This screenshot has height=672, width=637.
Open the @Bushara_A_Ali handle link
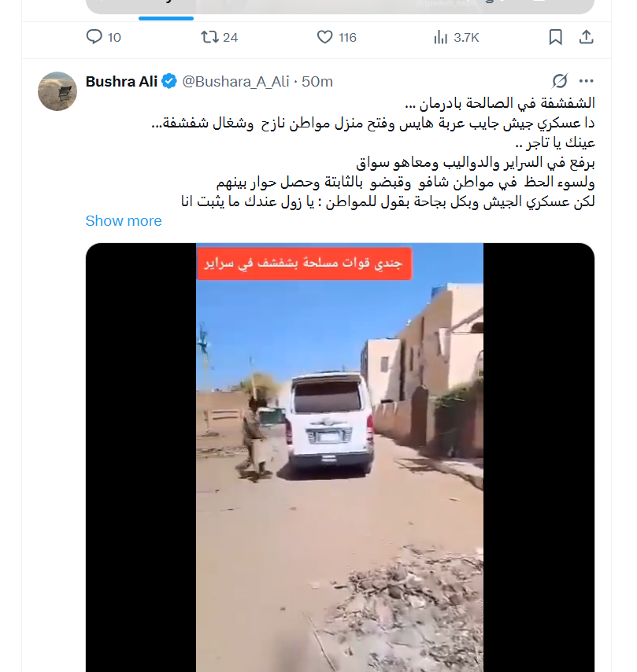pyautogui.click(x=235, y=81)
